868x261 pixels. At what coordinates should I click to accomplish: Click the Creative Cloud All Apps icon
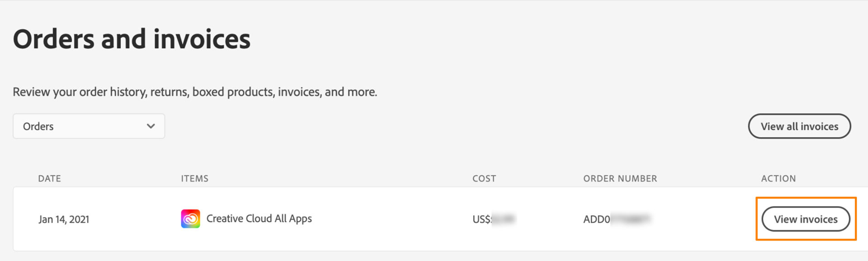tap(190, 219)
